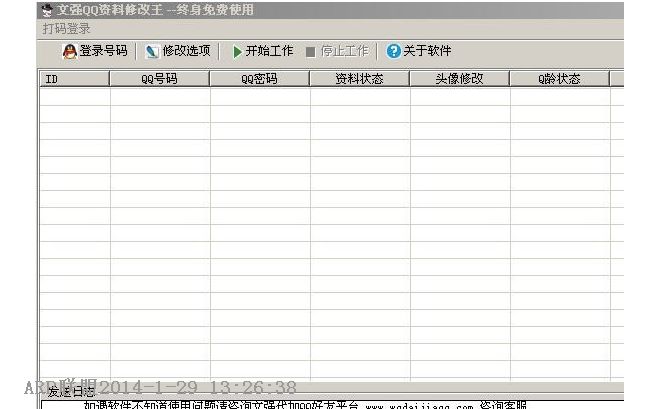Click the 登录号码 toolbar label
The height and width of the screenshot is (409, 663).
(x=104, y=51)
